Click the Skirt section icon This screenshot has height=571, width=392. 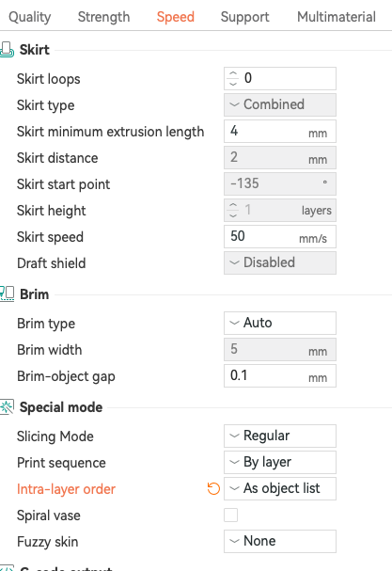pos(7,49)
